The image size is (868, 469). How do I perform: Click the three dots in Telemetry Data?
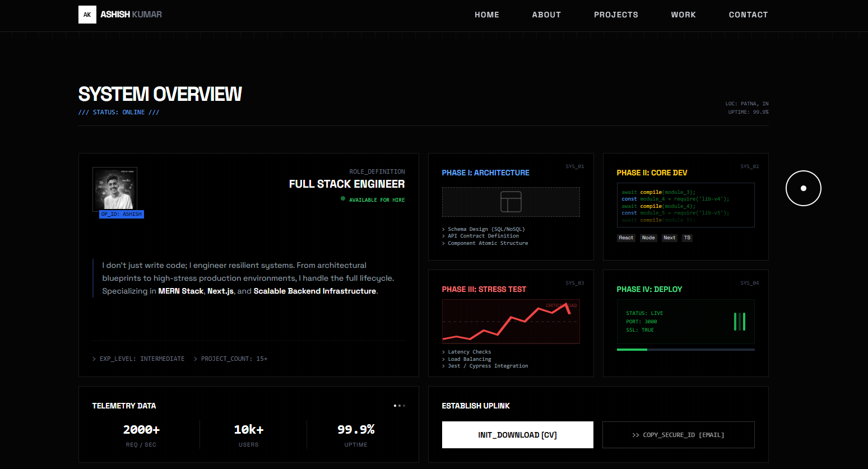point(399,406)
